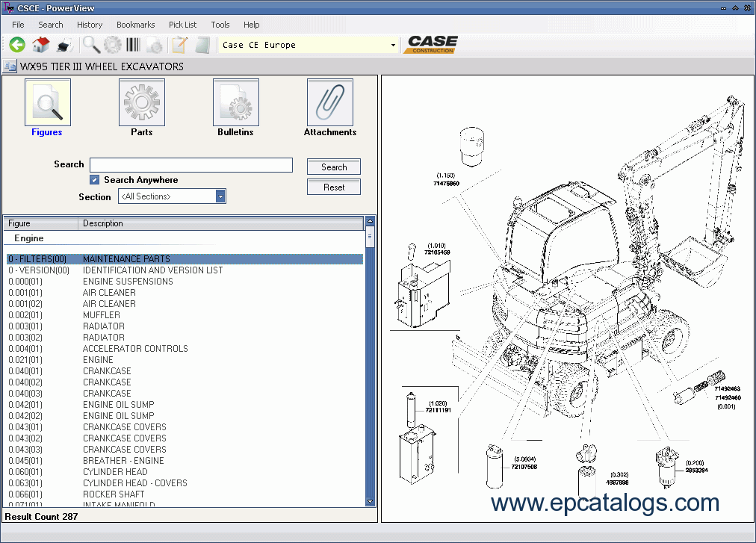
Task: Open the Bookmarks menu
Action: coord(135,25)
